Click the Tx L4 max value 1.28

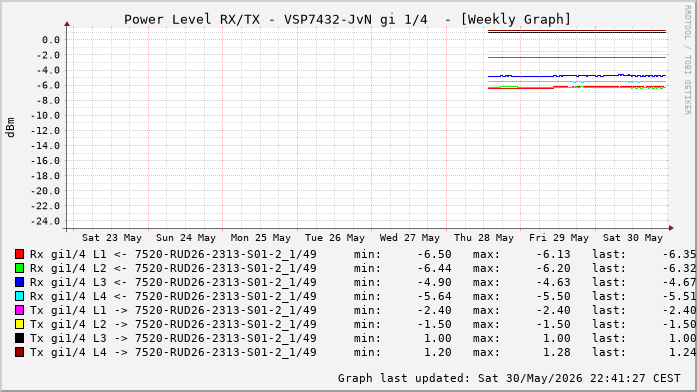[x=557, y=352]
